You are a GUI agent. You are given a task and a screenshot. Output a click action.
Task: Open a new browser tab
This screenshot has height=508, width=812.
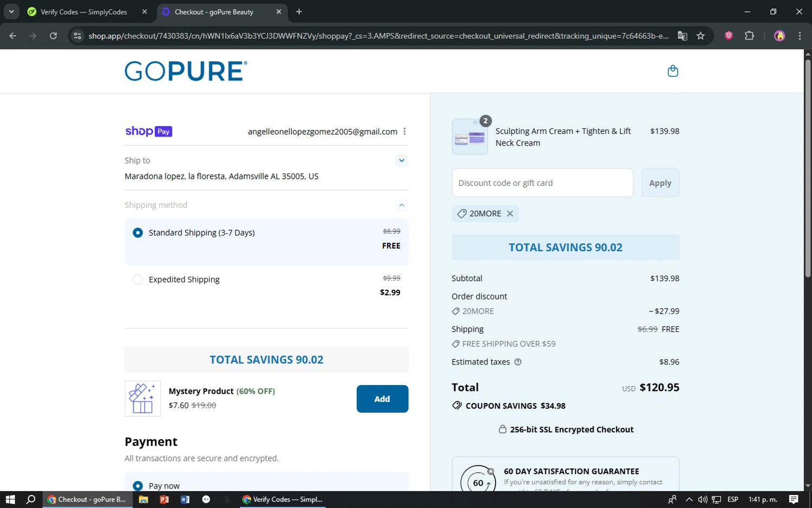(x=299, y=11)
